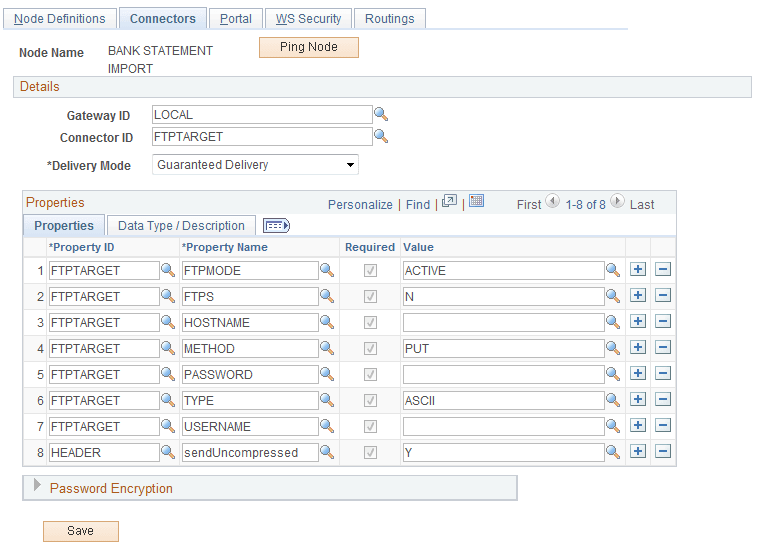Toggle Required checkbox for TYPE
The height and width of the screenshot is (547, 758).
[370, 401]
